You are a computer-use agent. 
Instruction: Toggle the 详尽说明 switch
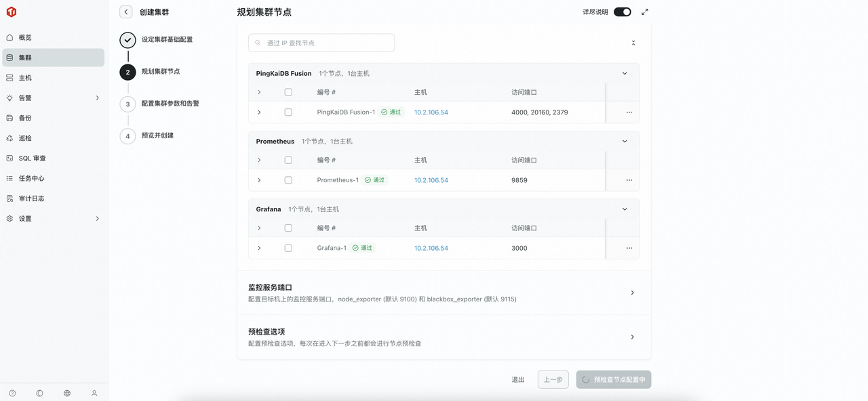[622, 12]
